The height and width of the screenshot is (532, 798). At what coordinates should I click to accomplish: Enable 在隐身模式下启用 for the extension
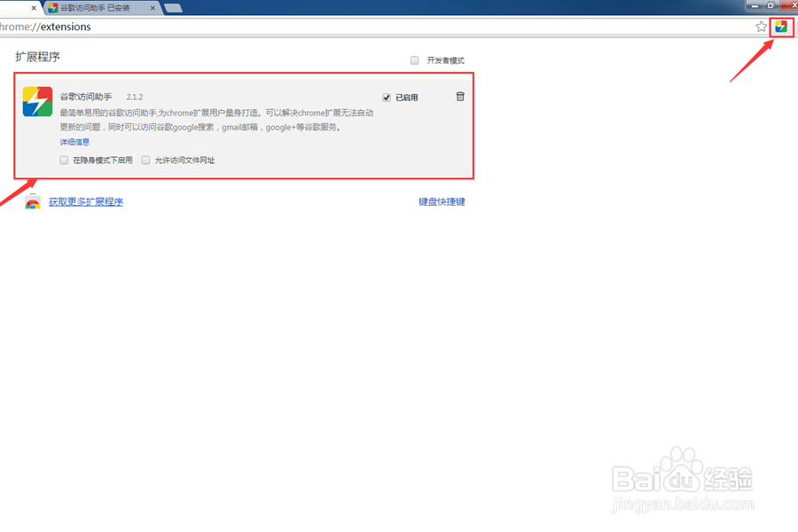pyautogui.click(x=63, y=160)
